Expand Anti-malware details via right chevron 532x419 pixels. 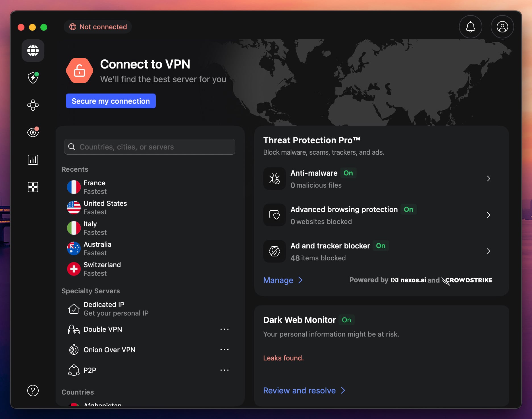coord(489,179)
